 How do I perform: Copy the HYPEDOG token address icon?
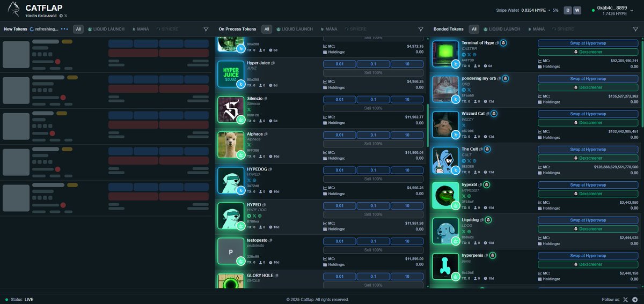tap(270, 169)
